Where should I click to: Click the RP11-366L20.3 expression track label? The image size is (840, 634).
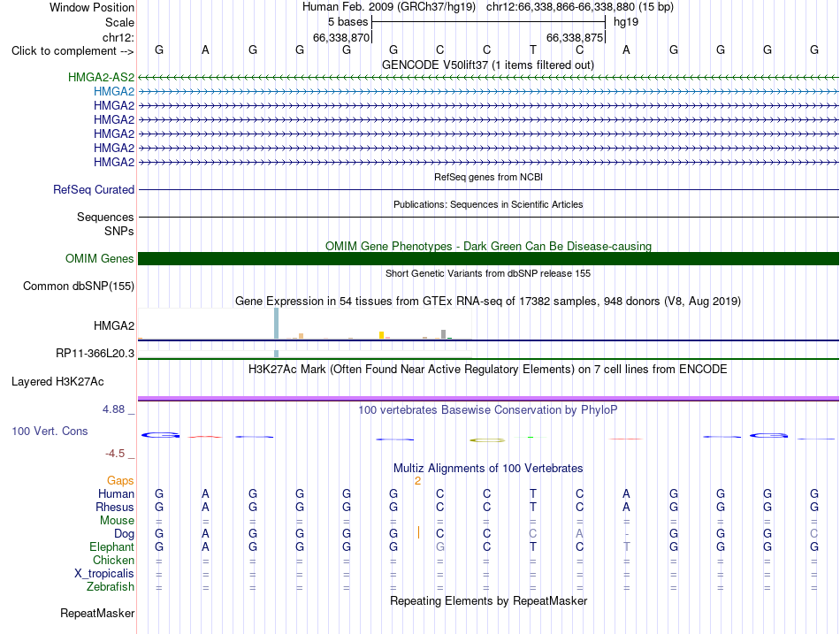click(95, 354)
